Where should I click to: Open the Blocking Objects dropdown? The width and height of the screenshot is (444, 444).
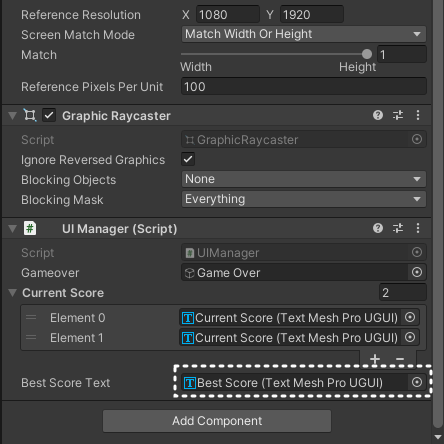304,179
